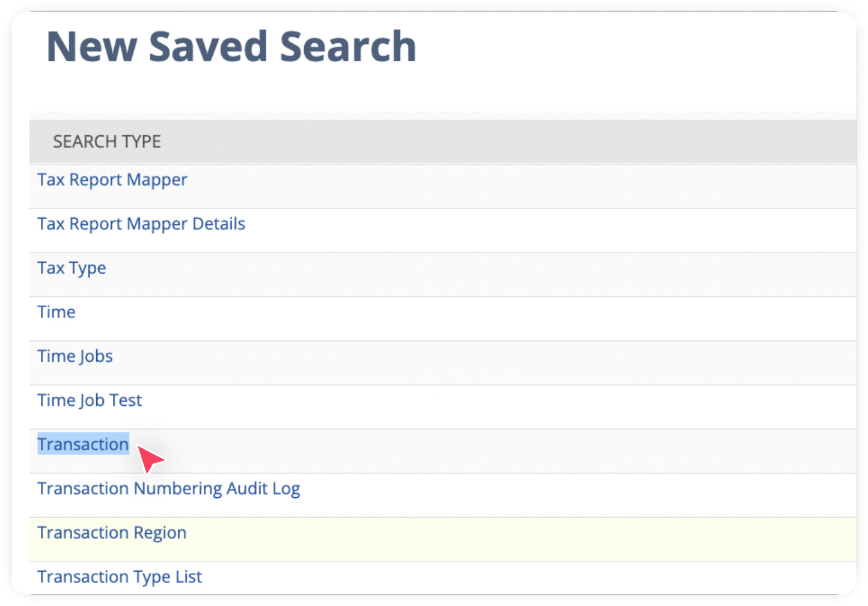
Task: Click the Tax Report Mapper Details link
Action: (x=141, y=223)
